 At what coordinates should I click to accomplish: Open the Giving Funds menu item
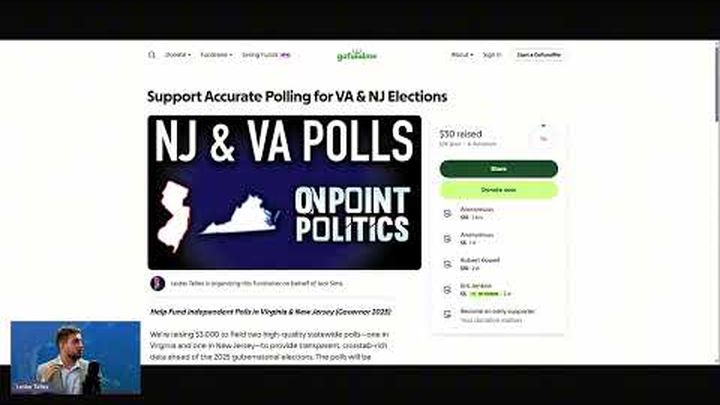pos(266,55)
